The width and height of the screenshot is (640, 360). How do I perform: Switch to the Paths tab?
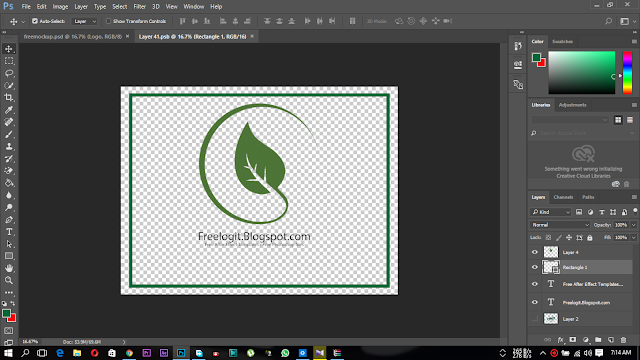tap(588, 197)
